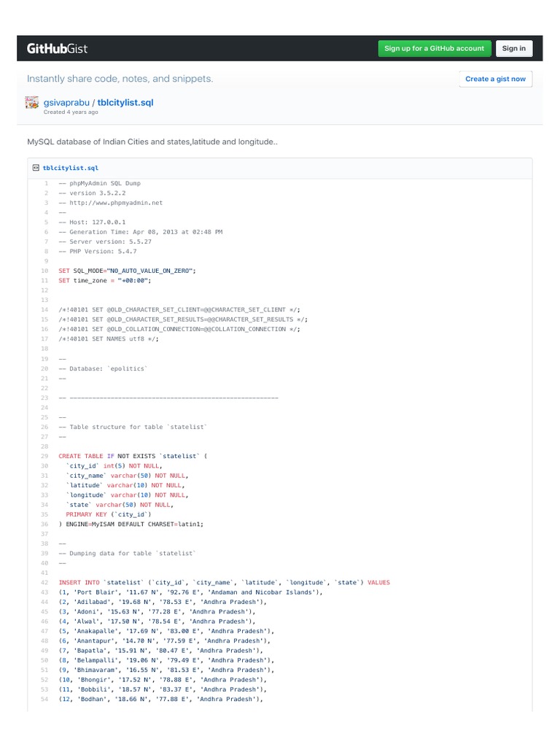Click the GitHub Gist logo
The image size is (560, 747).
tap(58, 49)
